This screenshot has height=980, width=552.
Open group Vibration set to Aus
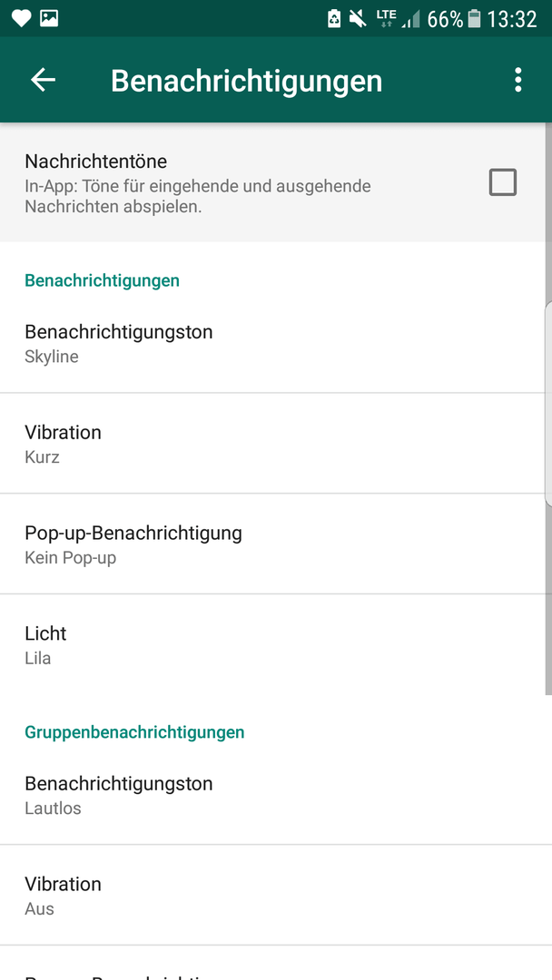click(x=276, y=896)
